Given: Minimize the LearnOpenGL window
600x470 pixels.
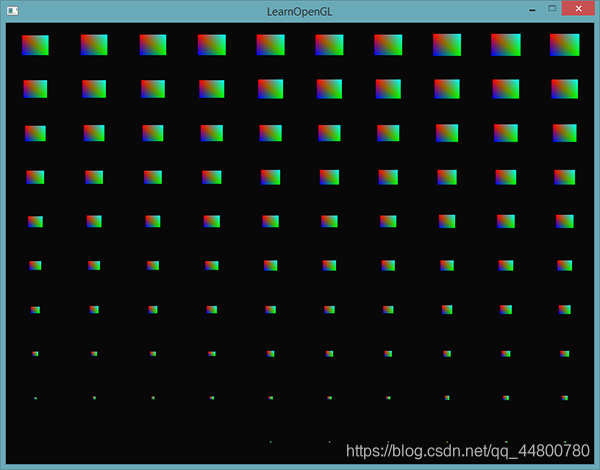Looking at the screenshot, I should click(532, 9).
